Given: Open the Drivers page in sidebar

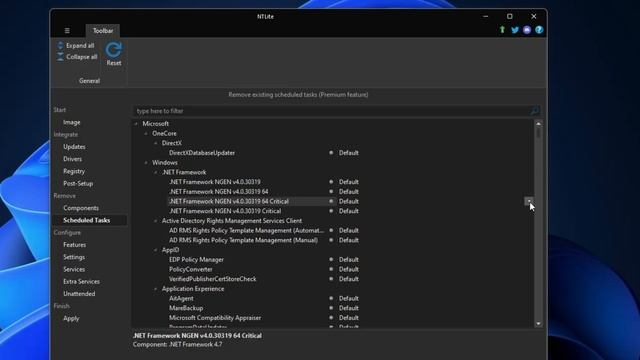Looking at the screenshot, I should 73,159.
